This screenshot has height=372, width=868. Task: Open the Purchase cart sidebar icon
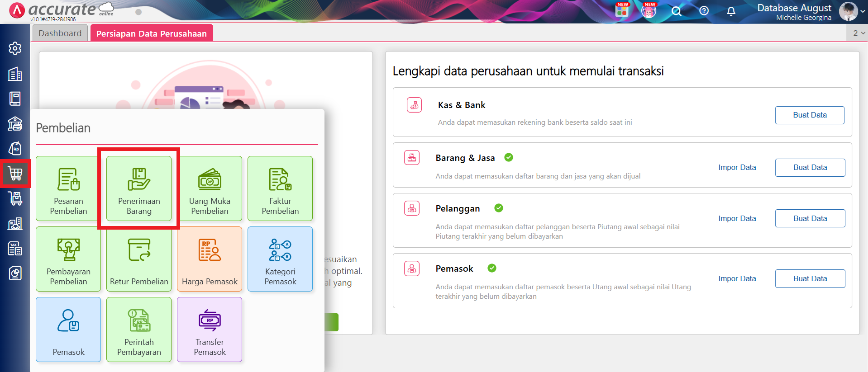click(15, 173)
